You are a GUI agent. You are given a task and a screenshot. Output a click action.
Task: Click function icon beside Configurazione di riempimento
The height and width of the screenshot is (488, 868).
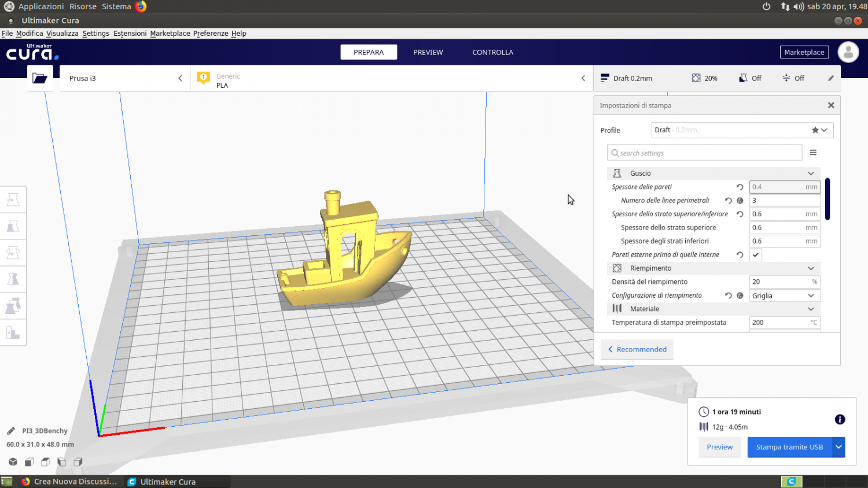click(x=740, y=295)
